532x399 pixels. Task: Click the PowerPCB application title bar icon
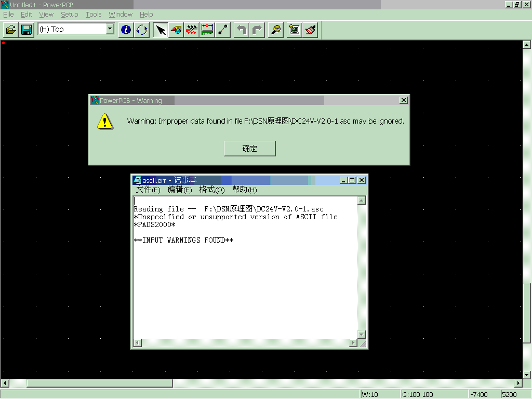click(5, 4)
